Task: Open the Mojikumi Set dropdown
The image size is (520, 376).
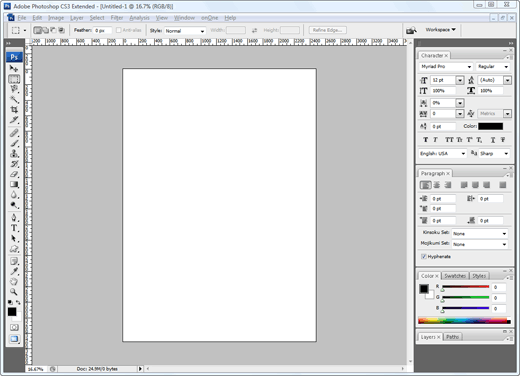Action: pyautogui.click(x=480, y=244)
